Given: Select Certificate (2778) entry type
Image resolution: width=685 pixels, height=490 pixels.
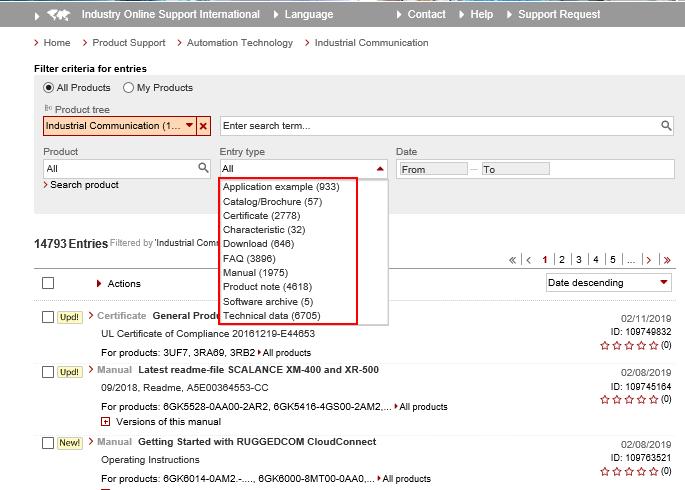Looking at the screenshot, I should click(261, 215).
